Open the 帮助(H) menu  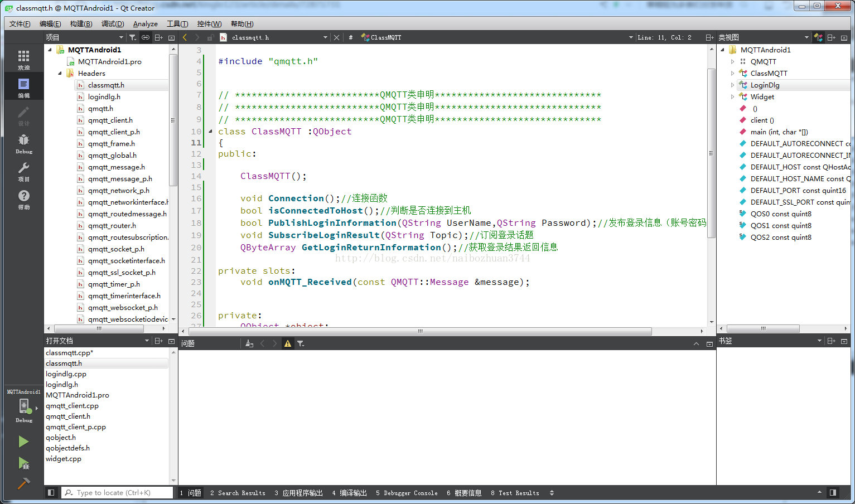tap(242, 23)
